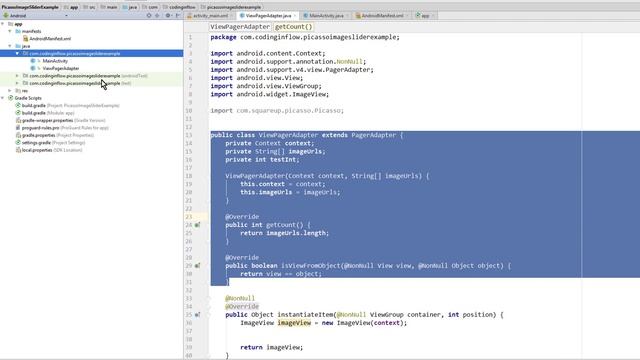Collapse the java folder
Screen dimensions: 640x360
point(10,46)
